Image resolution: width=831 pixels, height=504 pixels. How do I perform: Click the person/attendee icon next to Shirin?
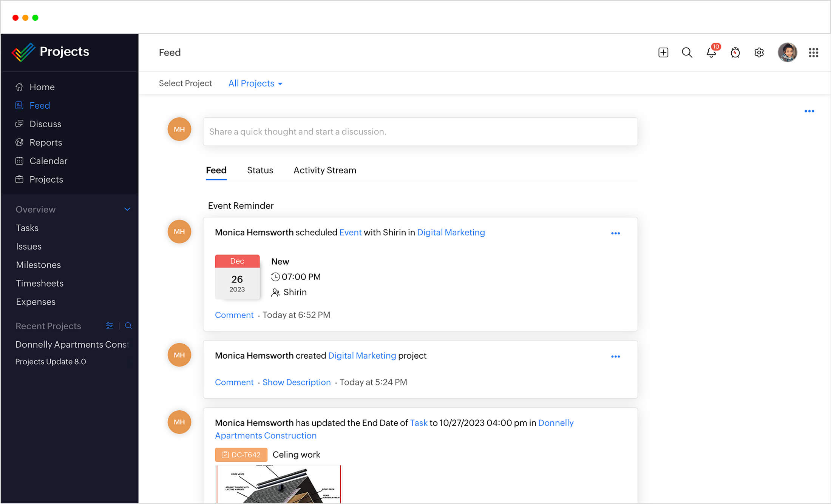[275, 292]
